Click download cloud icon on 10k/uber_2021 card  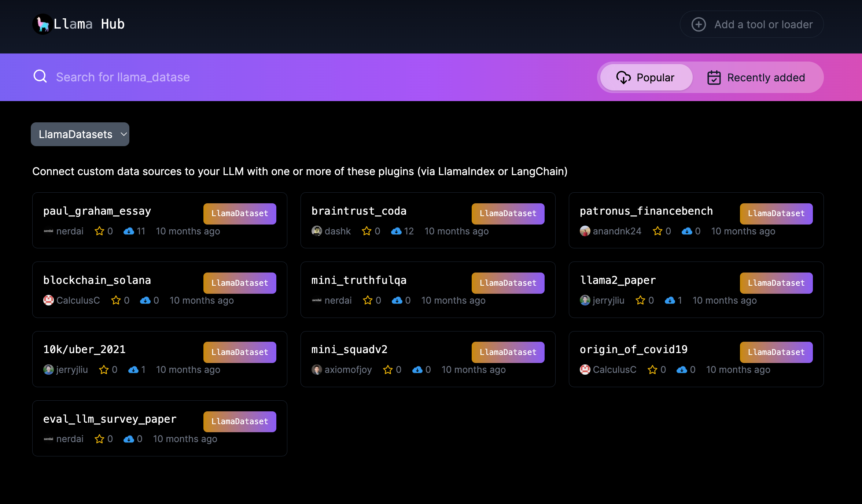point(133,370)
